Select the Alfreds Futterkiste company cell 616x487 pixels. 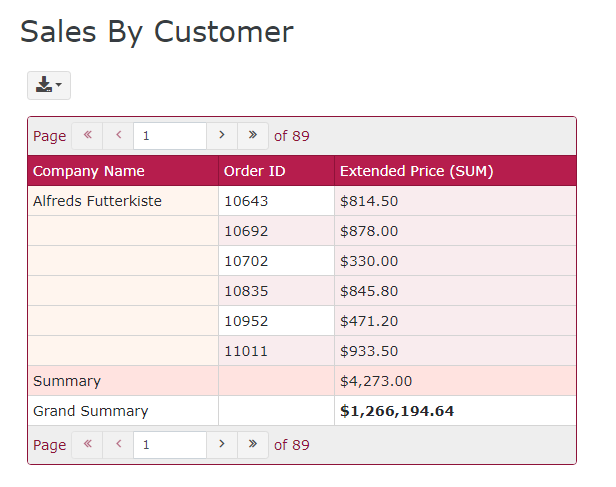coord(97,201)
